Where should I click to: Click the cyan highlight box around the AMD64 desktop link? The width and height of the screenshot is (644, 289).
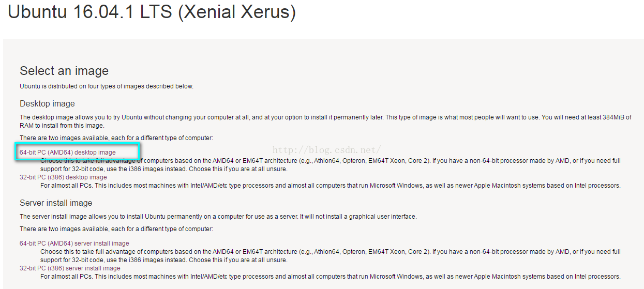point(78,152)
